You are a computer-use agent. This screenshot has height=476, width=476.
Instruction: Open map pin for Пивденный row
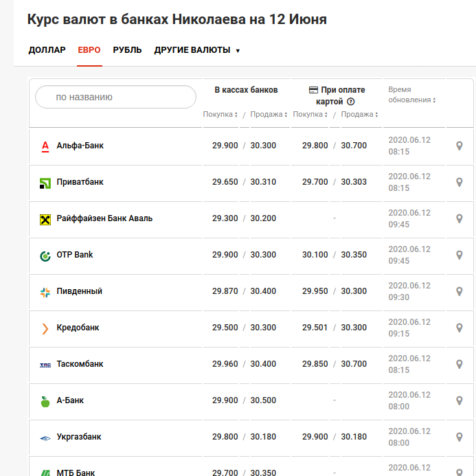point(460,291)
